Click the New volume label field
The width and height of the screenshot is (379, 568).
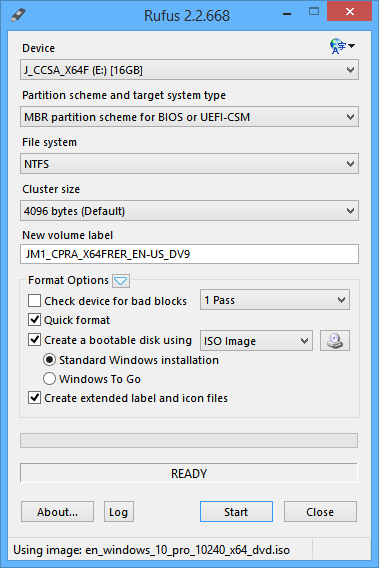[190, 254]
